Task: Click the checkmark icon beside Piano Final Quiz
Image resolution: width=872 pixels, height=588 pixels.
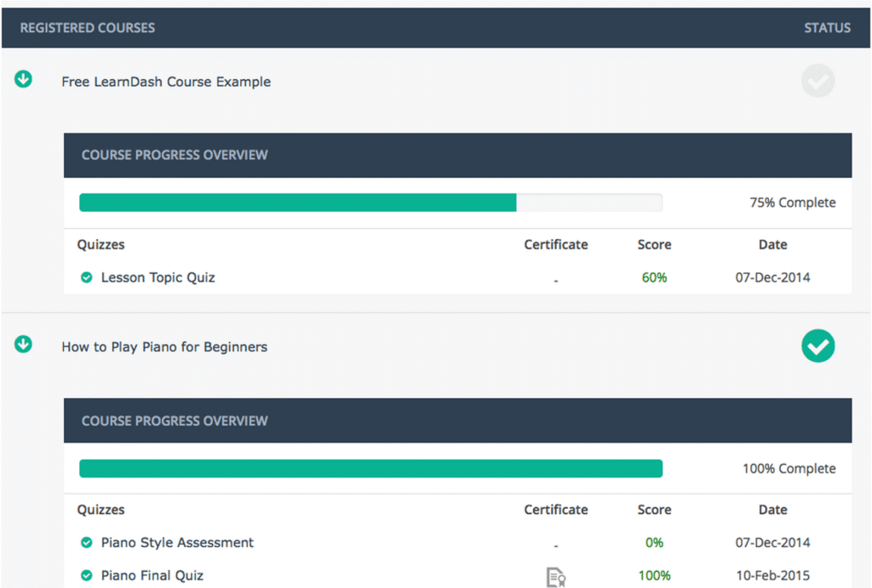Action: pos(86,575)
